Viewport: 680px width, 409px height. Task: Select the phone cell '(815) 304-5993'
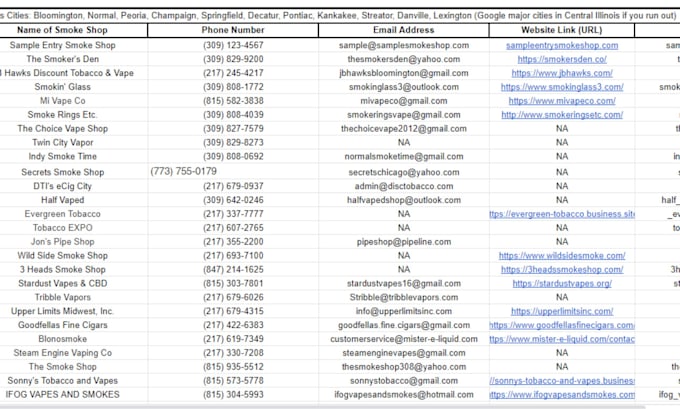coord(233,394)
